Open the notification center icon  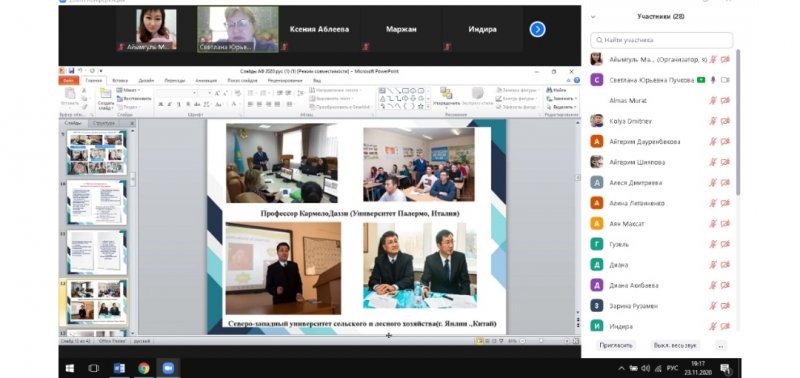pos(725,368)
